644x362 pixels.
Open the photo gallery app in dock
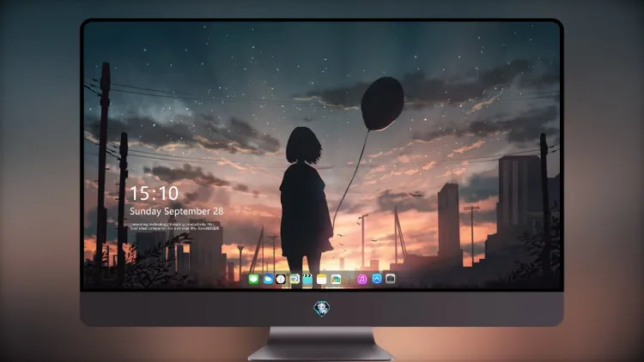point(336,280)
